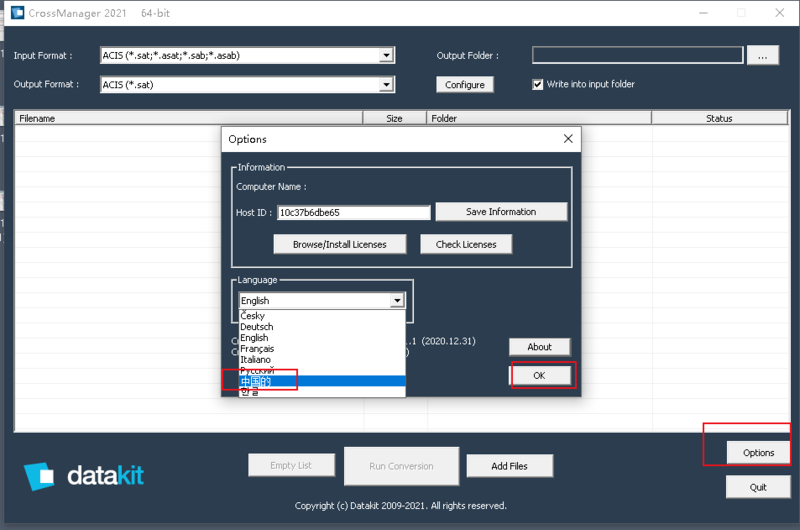Sort by Size column header

coord(394,118)
